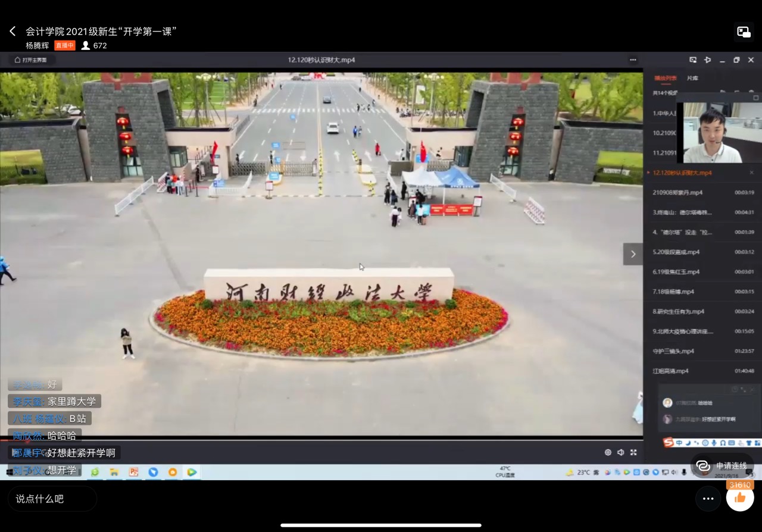This screenshot has height=532, width=762.
Task: Open the green browser taskbar icon
Action: (95, 472)
